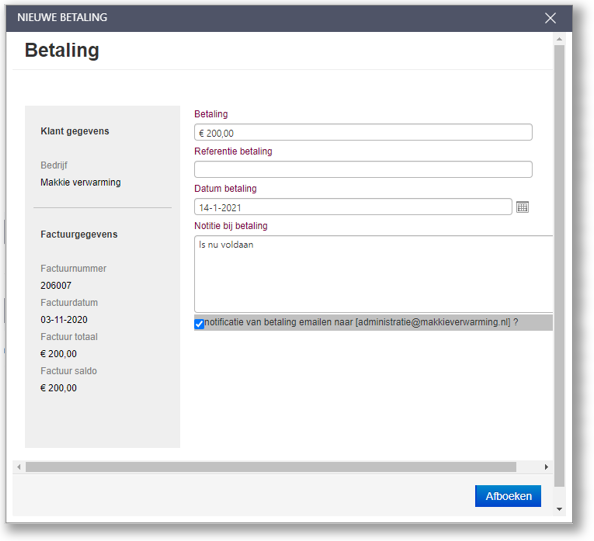Click the vertical scrollbar thumb
The image size is (594, 541).
[x=559, y=266]
